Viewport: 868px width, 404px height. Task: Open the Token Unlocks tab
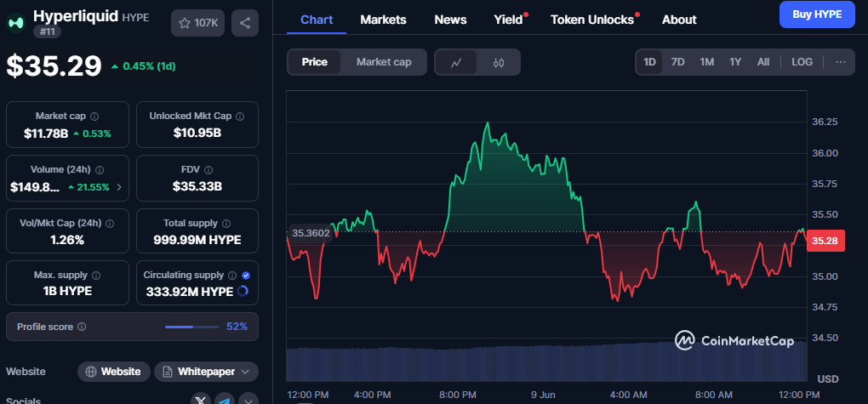(592, 20)
